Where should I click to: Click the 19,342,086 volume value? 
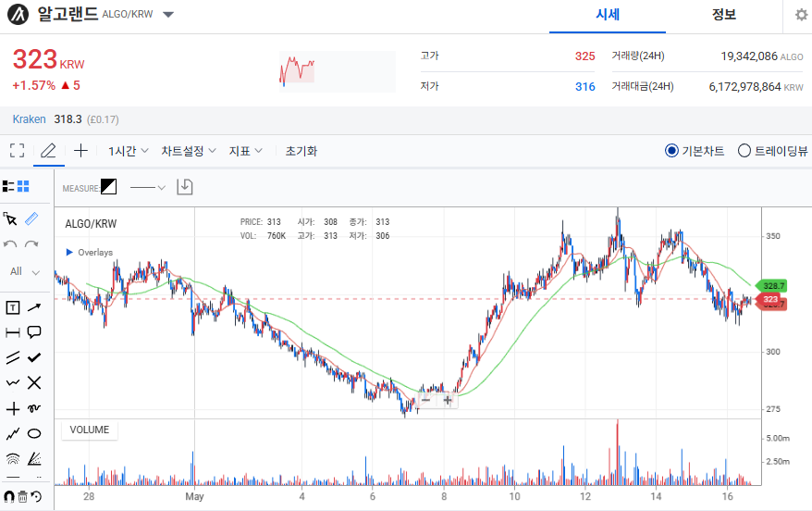click(x=749, y=56)
